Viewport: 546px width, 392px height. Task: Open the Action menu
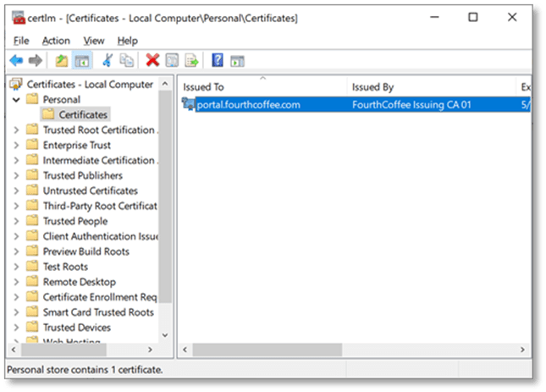(56, 41)
